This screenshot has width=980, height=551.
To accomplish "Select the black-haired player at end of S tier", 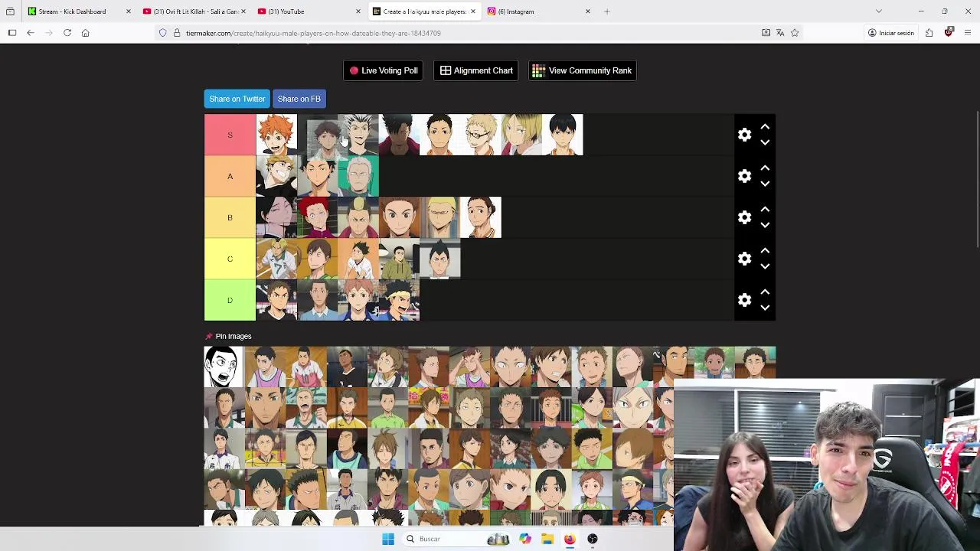I will [x=563, y=135].
